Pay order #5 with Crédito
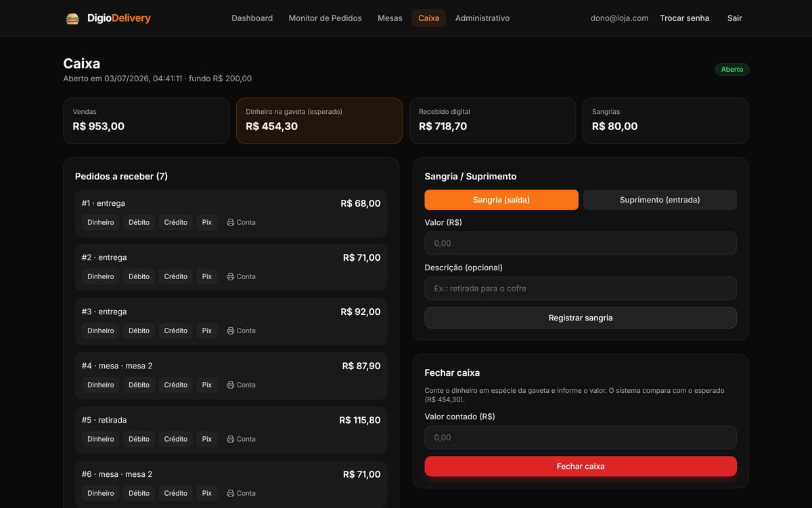The image size is (812, 508). point(176,439)
